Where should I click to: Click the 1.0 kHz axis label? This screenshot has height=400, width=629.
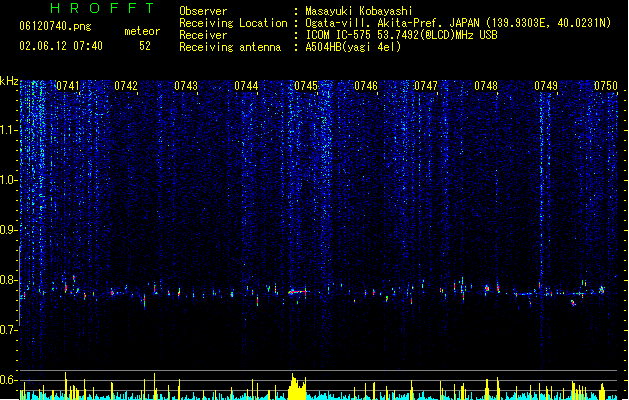tap(9, 180)
